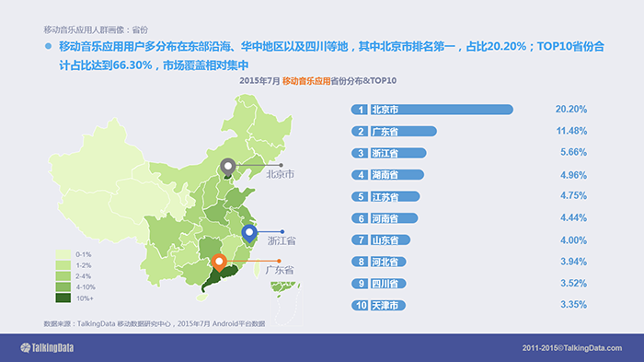Click the data source footnote text
This screenshot has width=644, height=362.
[x=155, y=323]
